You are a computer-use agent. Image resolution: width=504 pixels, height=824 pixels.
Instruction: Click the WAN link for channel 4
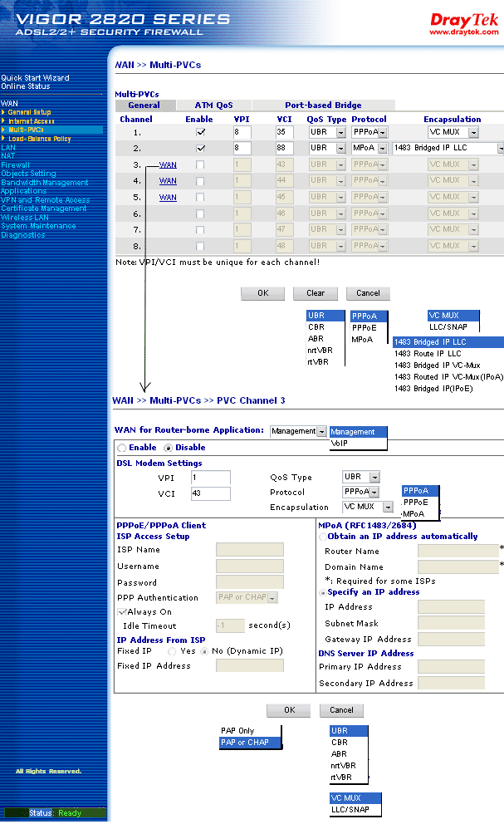pos(168,181)
